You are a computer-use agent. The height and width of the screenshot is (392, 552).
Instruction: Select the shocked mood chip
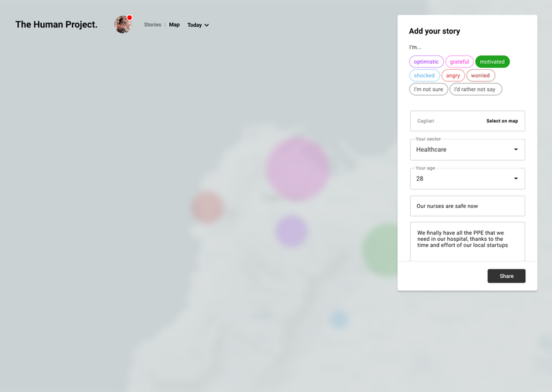click(x=424, y=75)
